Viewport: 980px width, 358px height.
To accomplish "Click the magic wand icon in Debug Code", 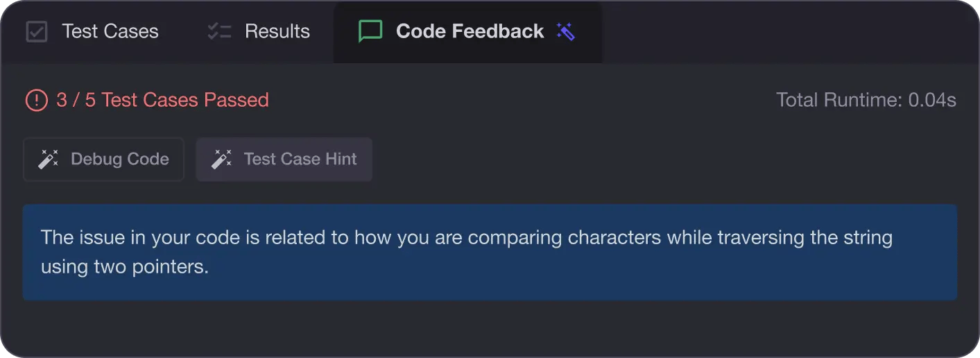I will pos(48,160).
